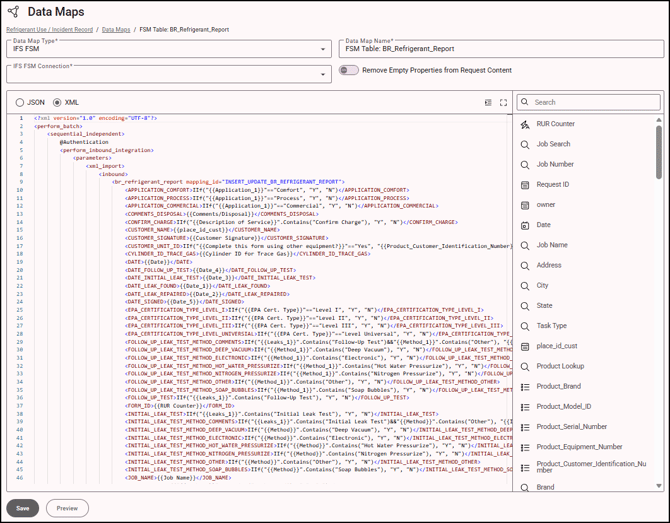Screen dimensions: 670x523
Task: Open the editor fullscreen expand icon
Action: click(x=503, y=103)
